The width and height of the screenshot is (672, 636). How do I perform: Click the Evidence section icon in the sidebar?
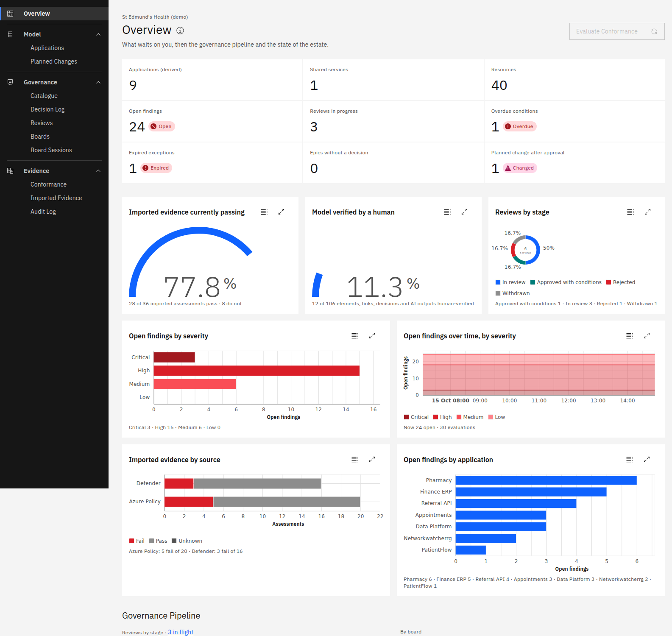pos(10,171)
